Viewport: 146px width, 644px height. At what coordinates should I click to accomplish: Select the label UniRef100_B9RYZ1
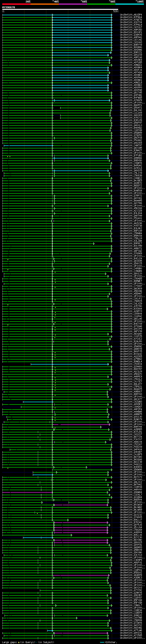coord(131,53)
